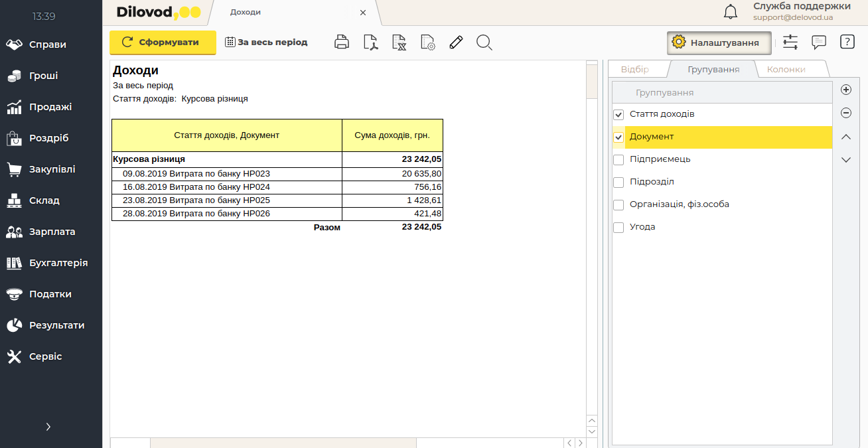Switch to the Відбір tab
The height and width of the screenshot is (448, 868).
coord(634,69)
